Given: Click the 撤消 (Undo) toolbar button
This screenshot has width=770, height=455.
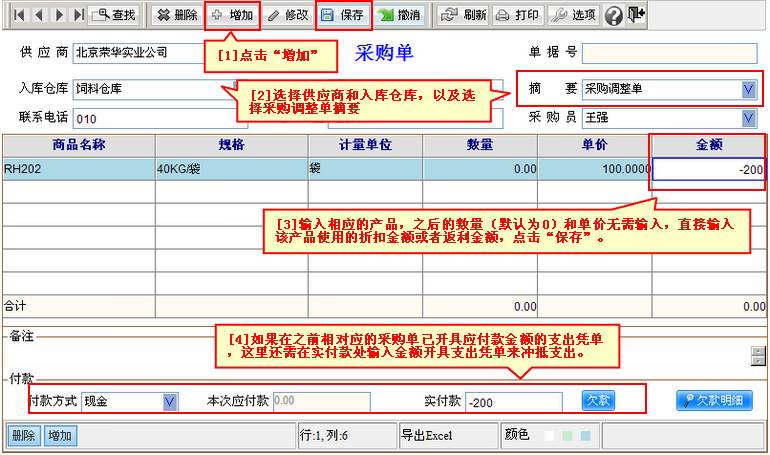Looking at the screenshot, I should pos(400,15).
